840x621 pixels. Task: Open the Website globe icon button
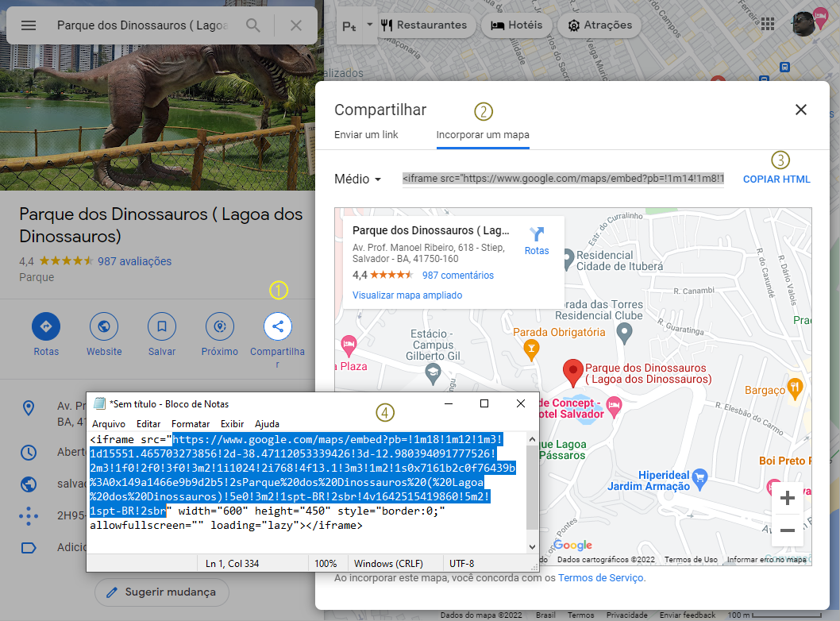point(104,326)
